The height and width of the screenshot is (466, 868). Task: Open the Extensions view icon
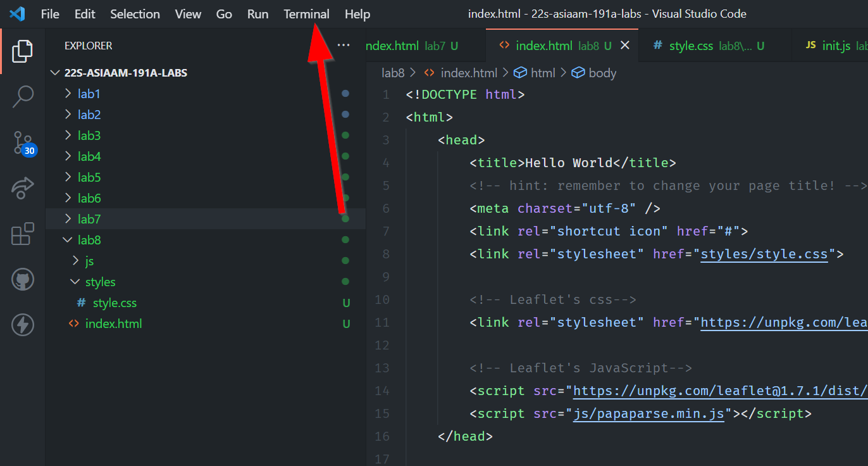(23, 234)
